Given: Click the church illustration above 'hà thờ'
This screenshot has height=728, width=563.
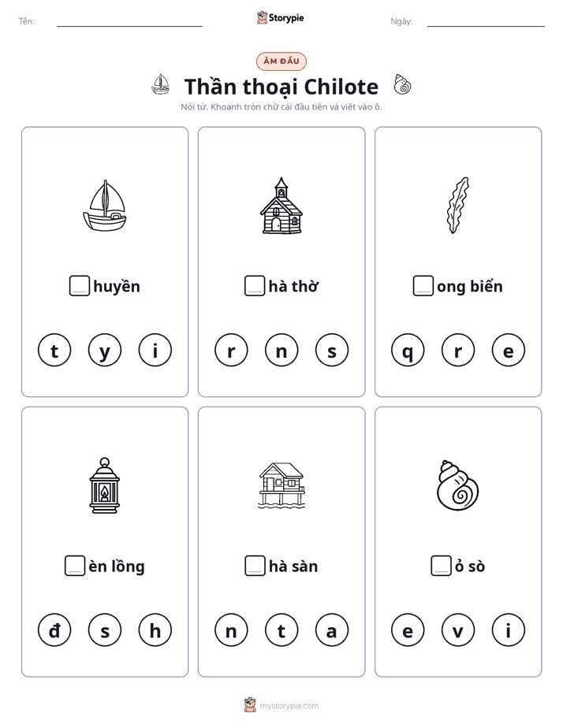Looking at the screenshot, I should [281, 205].
